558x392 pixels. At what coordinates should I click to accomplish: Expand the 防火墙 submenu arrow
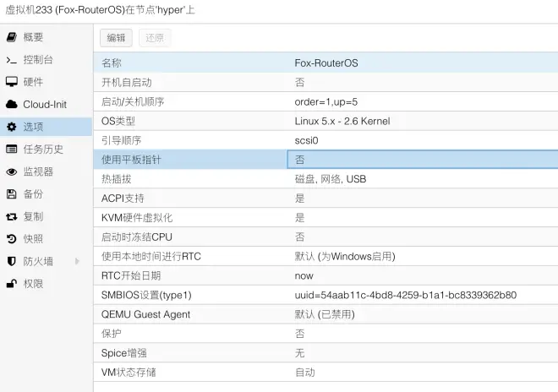pyautogui.click(x=77, y=261)
